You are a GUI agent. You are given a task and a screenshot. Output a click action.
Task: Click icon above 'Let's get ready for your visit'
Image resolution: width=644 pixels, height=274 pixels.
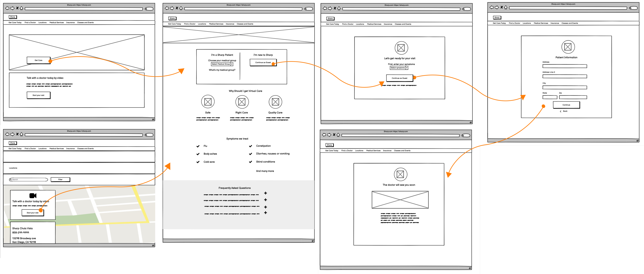click(x=401, y=48)
